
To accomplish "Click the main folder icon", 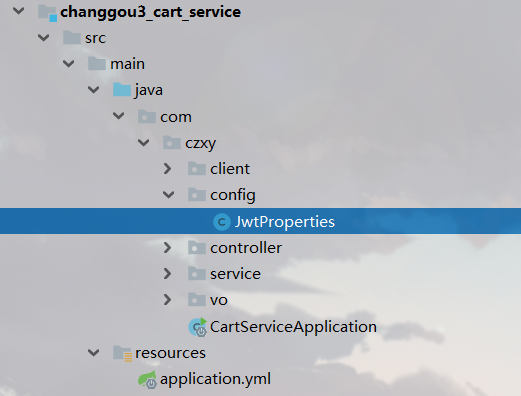I will tap(97, 63).
